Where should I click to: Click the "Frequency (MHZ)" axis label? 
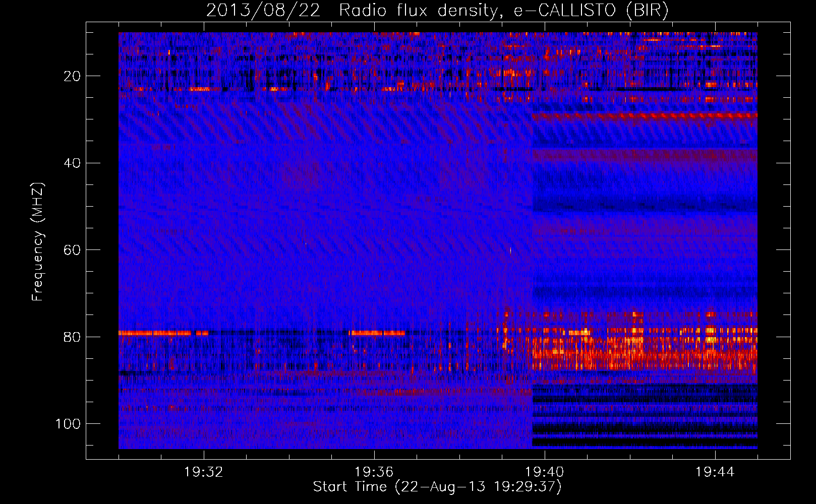[x=38, y=241]
